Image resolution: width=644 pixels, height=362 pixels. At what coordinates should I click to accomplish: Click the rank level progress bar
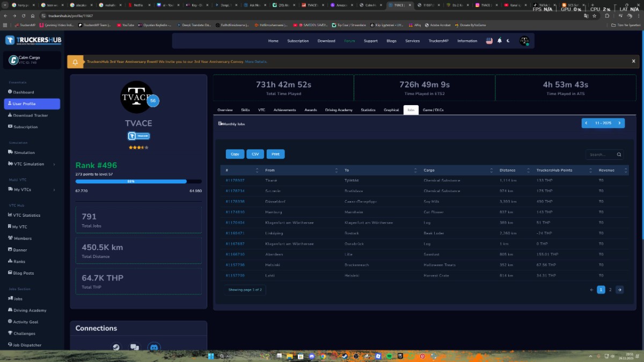138,181
